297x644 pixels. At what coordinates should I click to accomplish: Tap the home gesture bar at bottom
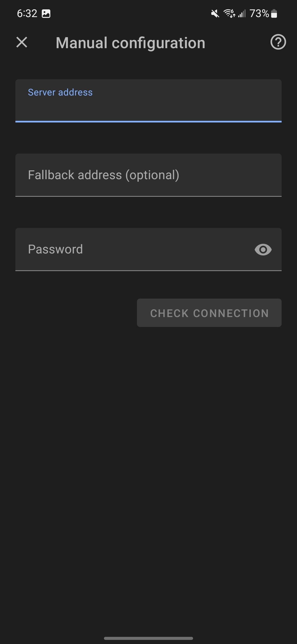point(148,638)
